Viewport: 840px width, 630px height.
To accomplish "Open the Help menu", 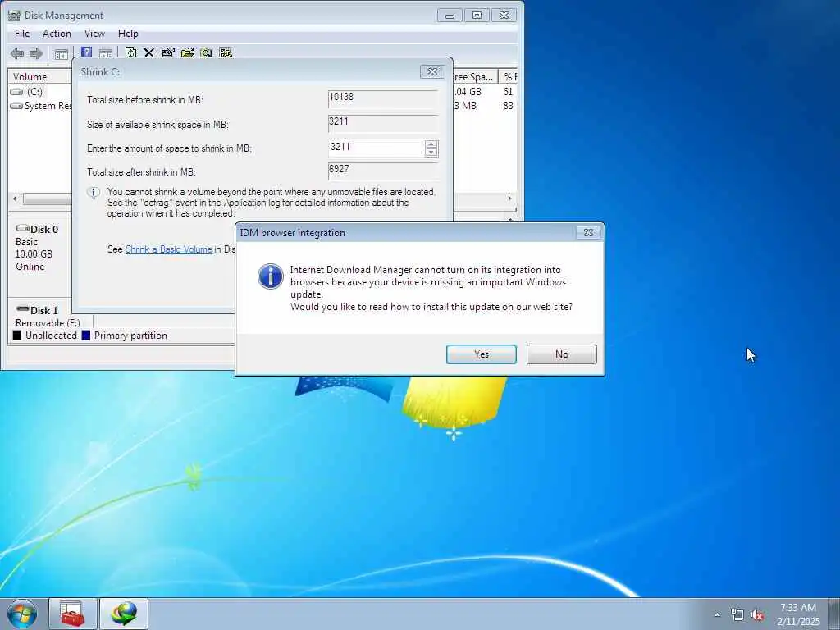I will click(128, 33).
